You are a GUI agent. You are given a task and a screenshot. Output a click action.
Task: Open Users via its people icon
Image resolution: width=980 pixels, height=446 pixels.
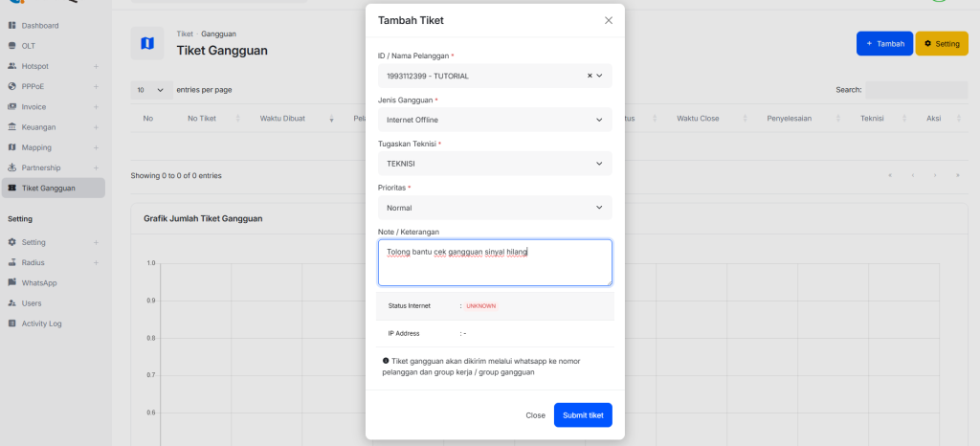pyautogui.click(x=11, y=303)
